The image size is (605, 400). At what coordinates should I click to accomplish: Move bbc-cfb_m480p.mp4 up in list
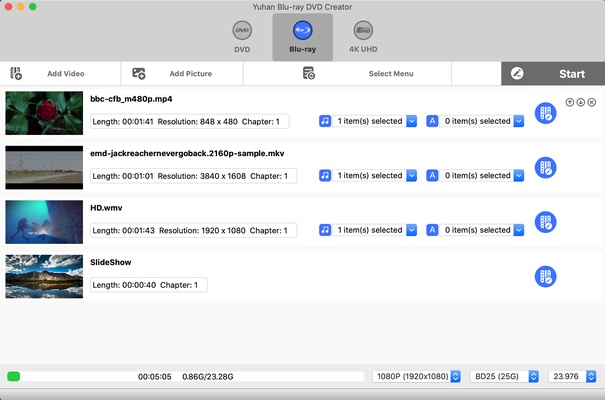(570, 102)
